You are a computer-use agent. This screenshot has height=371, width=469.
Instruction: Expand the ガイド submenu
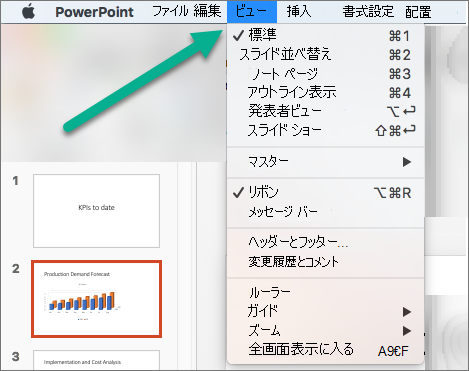point(325,311)
